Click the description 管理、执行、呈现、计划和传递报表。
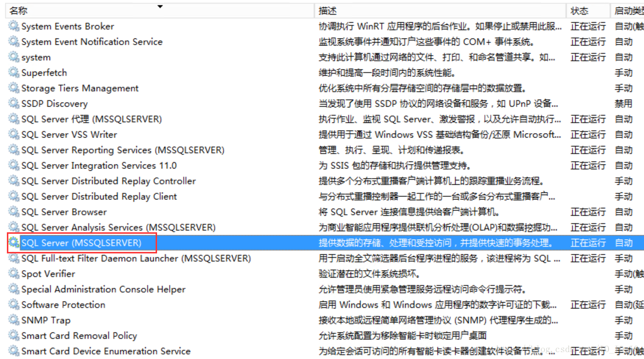644x359 pixels. tap(392, 150)
